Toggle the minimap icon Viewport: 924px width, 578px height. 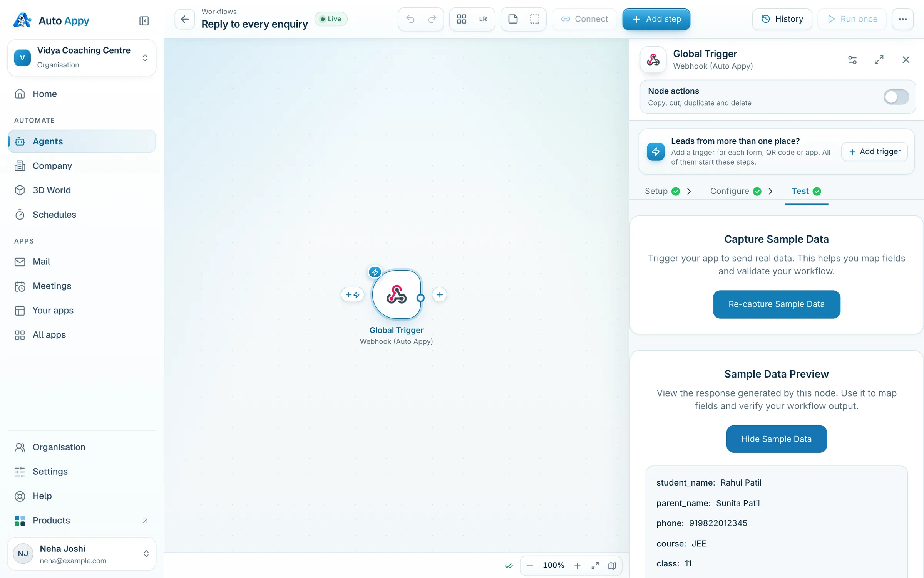tap(612, 565)
